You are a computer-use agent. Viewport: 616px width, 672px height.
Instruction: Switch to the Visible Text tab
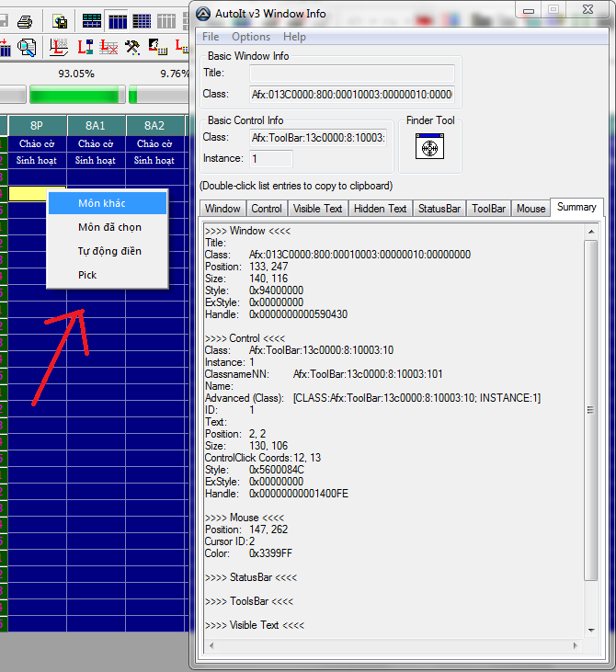(x=317, y=209)
